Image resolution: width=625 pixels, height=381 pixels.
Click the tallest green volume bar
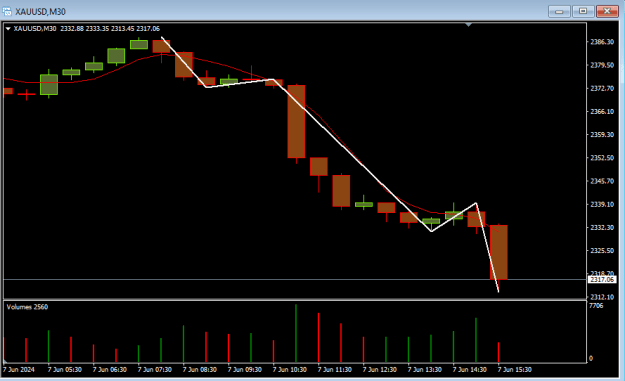296,333
